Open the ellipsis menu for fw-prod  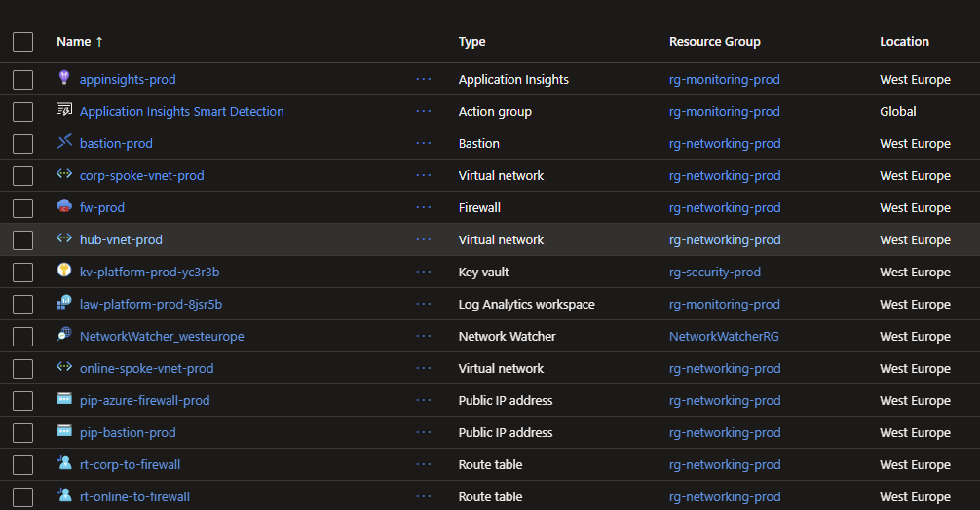click(x=423, y=207)
